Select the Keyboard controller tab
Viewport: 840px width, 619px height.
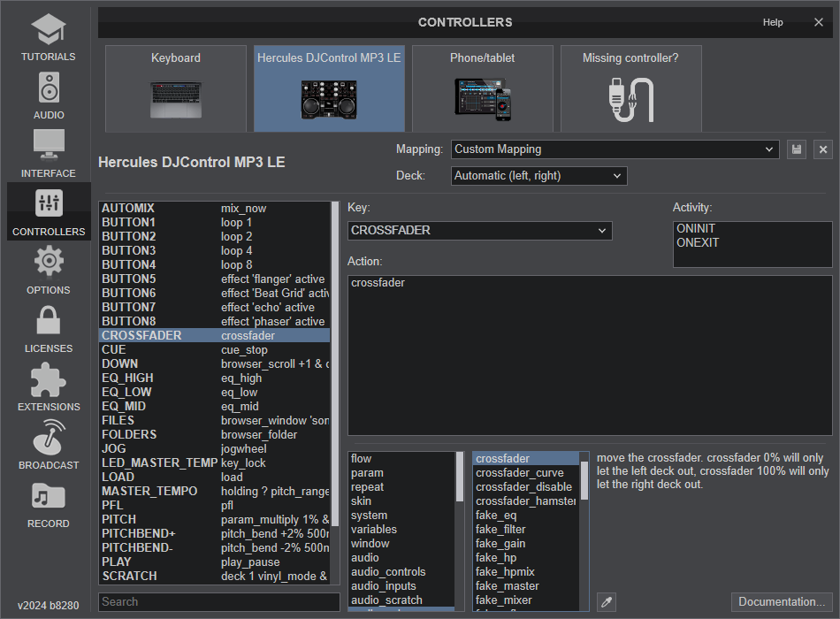[176, 88]
